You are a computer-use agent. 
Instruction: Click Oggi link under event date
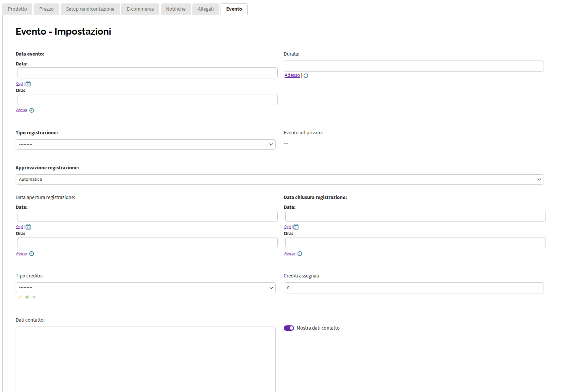click(x=20, y=84)
